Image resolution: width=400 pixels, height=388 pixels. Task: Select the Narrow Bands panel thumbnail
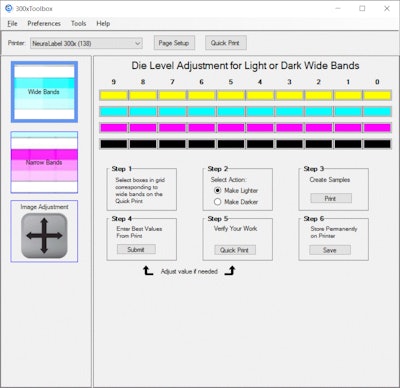[x=44, y=162]
